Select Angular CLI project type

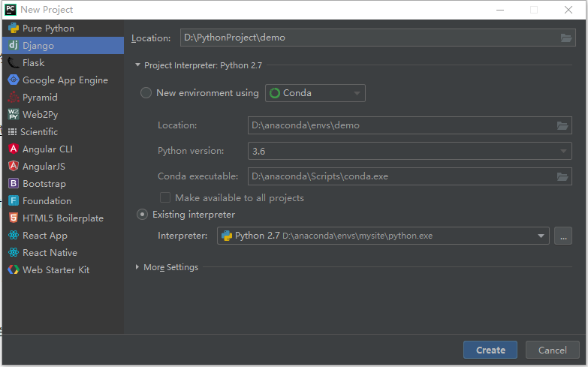63,149
